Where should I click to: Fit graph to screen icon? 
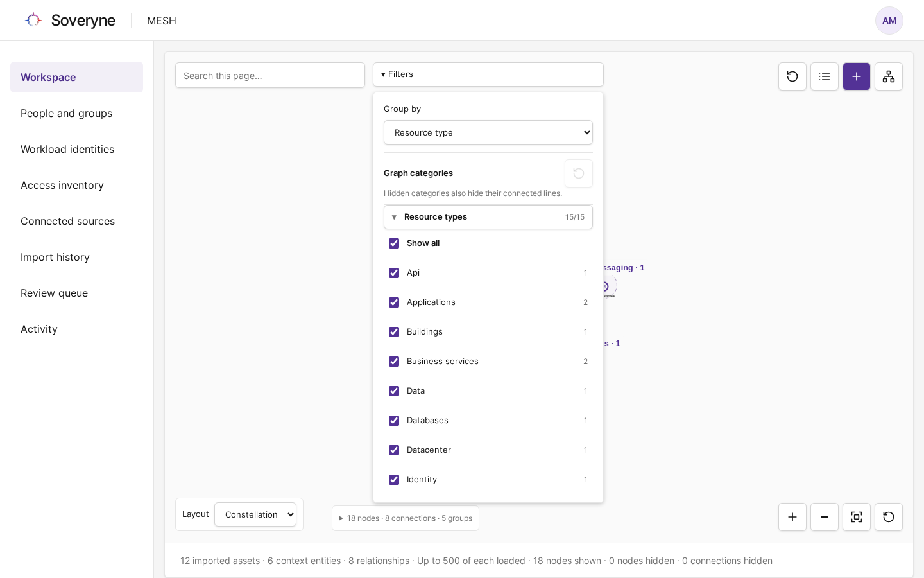(857, 517)
